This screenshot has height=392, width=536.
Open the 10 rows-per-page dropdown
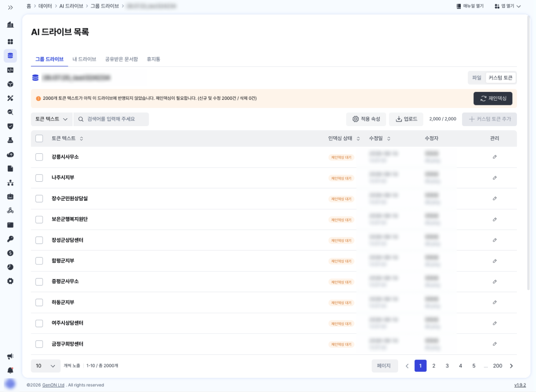point(46,366)
